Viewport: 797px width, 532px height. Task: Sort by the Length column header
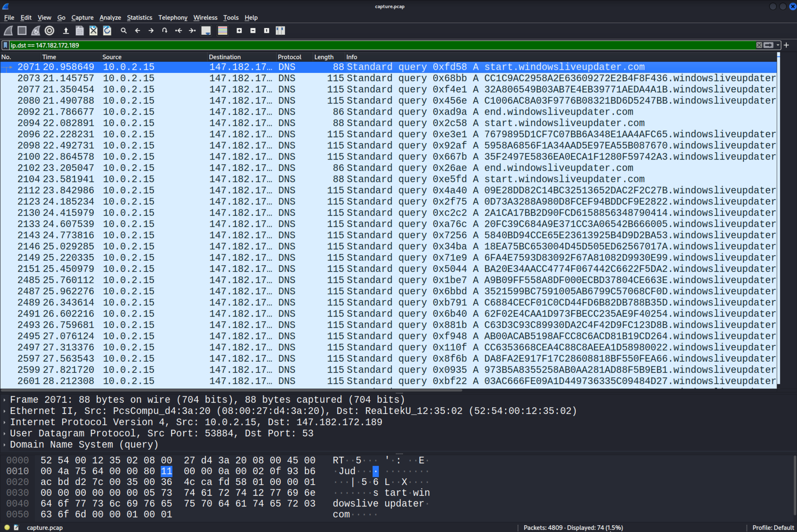coord(328,57)
